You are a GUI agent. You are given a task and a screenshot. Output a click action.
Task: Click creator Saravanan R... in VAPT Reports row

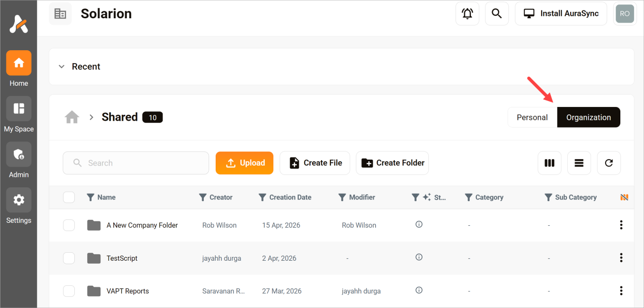224,291
